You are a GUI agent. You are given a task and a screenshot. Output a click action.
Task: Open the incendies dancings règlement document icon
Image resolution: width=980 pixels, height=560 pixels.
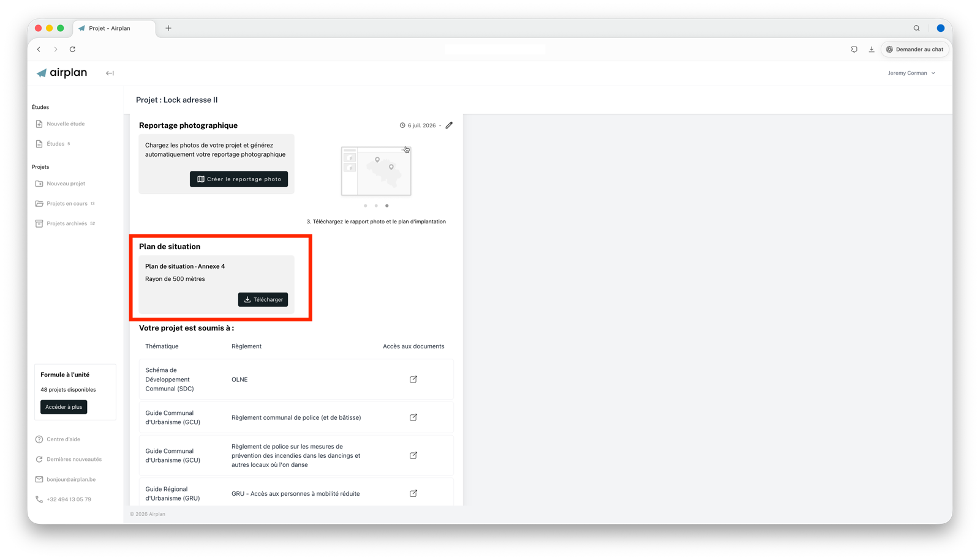(x=413, y=455)
